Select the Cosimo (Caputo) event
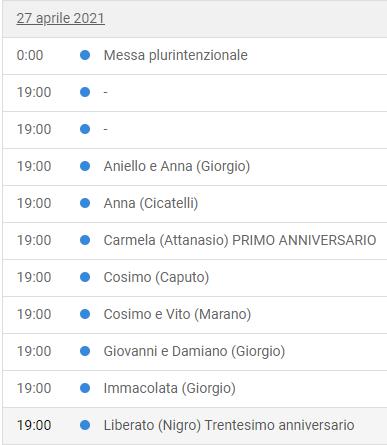 tap(156, 277)
